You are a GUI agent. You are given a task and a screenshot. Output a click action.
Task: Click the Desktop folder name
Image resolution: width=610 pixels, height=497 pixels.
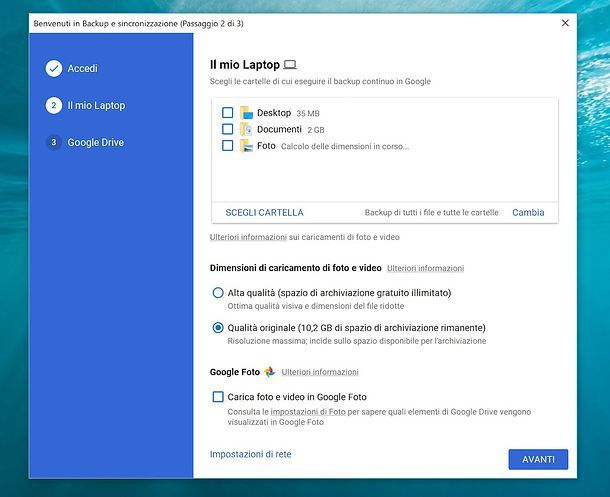tap(274, 113)
